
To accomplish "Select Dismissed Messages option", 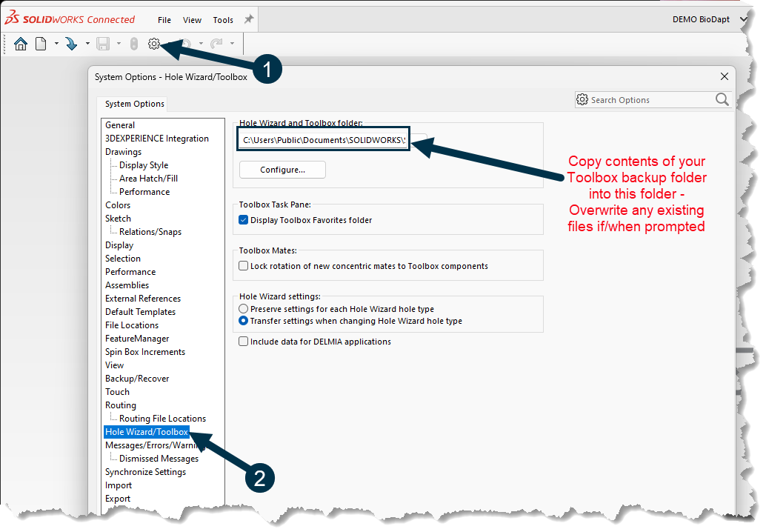I will click(159, 459).
